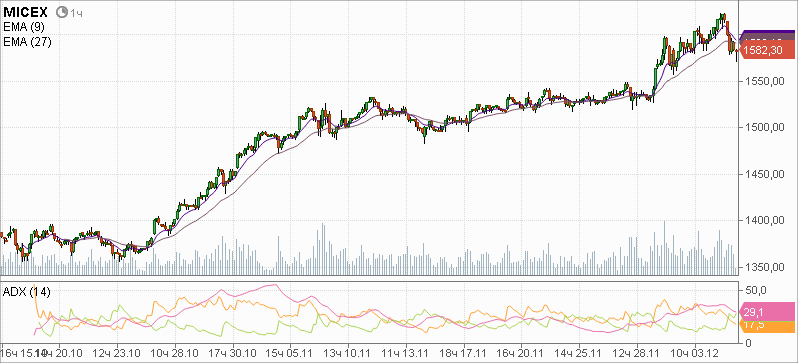Select the EMA (9) indicator label

[x=23, y=27]
